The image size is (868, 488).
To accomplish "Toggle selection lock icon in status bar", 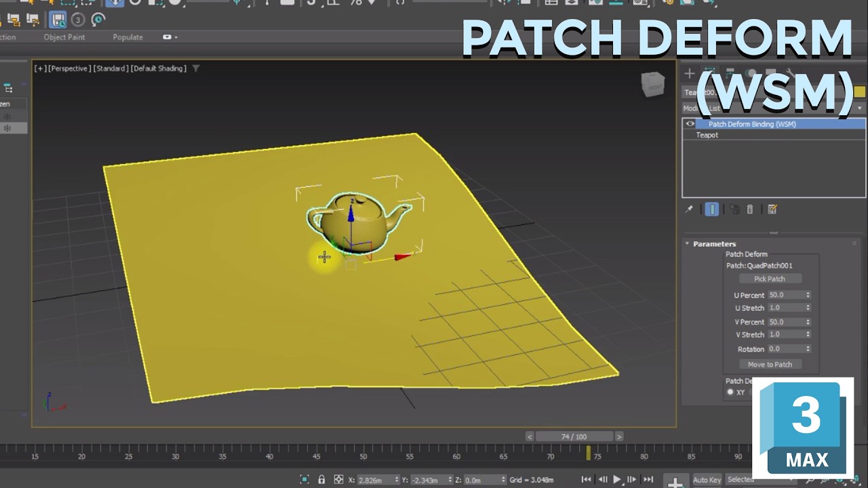I will (321, 479).
